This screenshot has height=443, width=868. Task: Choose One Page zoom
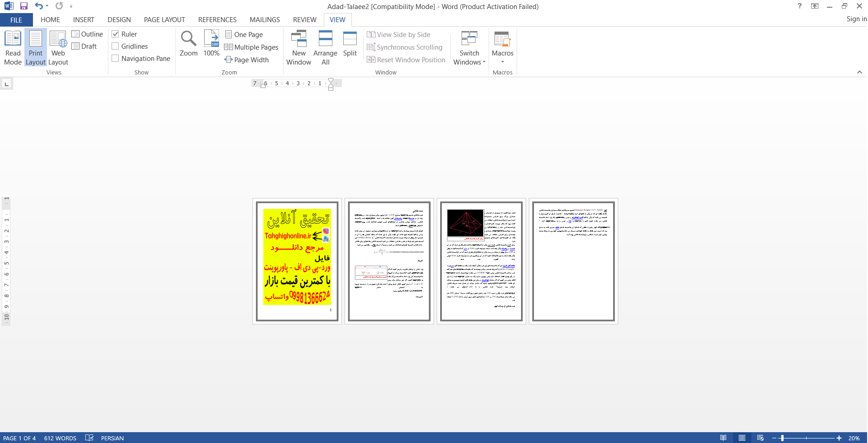244,35
